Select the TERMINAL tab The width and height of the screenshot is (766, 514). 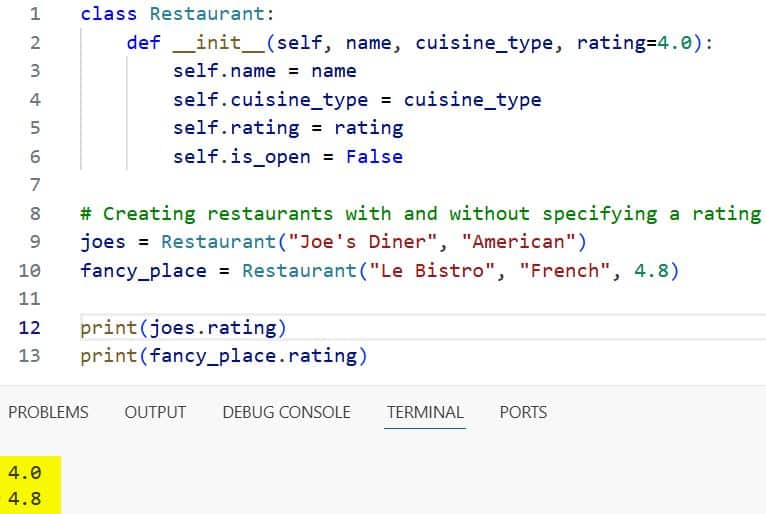click(x=425, y=412)
